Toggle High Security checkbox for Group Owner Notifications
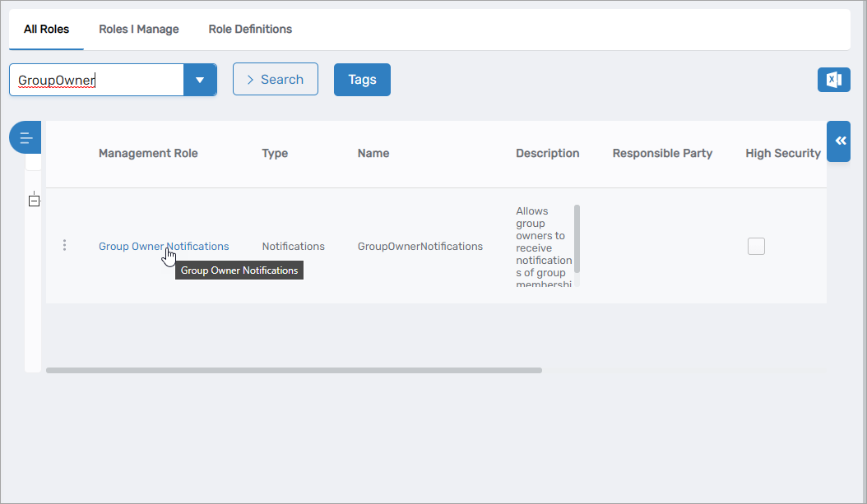The width and height of the screenshot is (867, 504). [x=756, y=246]
